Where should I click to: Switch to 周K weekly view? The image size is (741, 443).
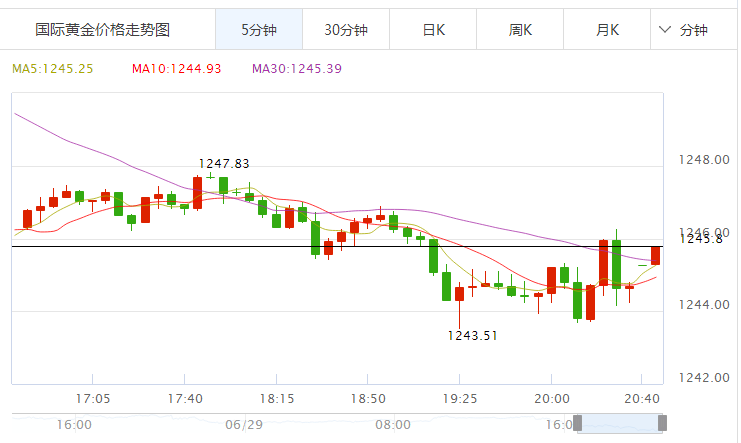(520, 30)
